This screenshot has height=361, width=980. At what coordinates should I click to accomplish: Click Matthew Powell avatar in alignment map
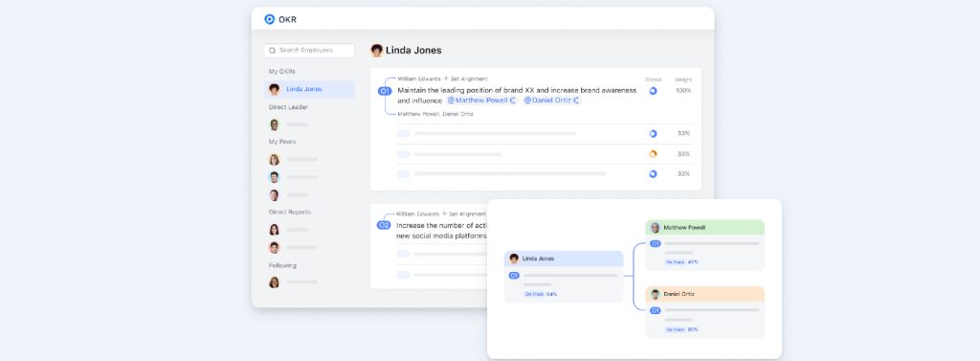tap(655, 228)
